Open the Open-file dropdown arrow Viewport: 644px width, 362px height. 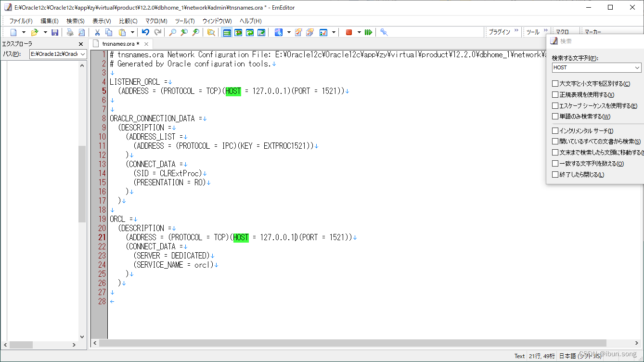tap(45, 32)
